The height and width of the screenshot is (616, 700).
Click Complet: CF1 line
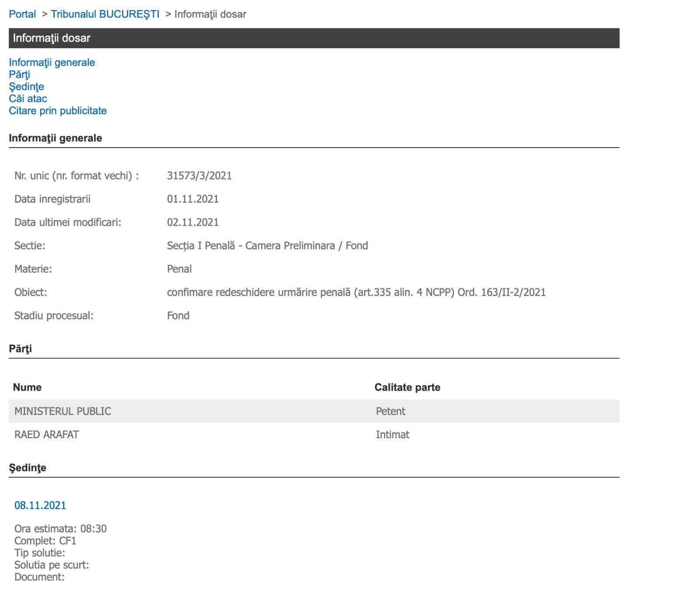click(x=45, y=541)
